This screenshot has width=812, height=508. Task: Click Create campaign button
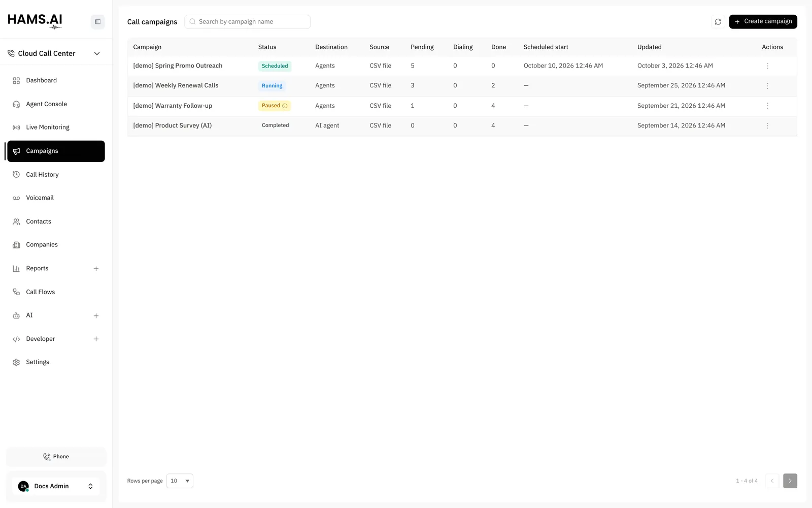coord(763,21)
